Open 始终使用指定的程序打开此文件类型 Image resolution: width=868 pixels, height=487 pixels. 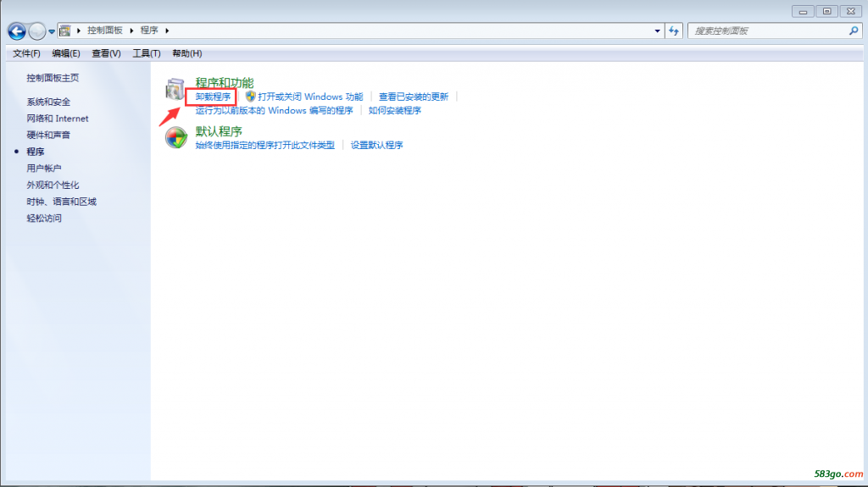pyautogui.click(x=265, y=145)
